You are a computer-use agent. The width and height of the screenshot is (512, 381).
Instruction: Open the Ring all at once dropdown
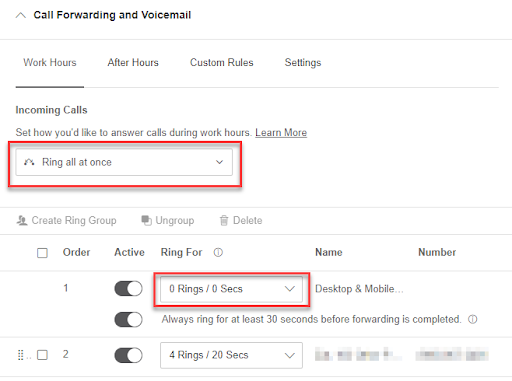(x=124, y=162)
